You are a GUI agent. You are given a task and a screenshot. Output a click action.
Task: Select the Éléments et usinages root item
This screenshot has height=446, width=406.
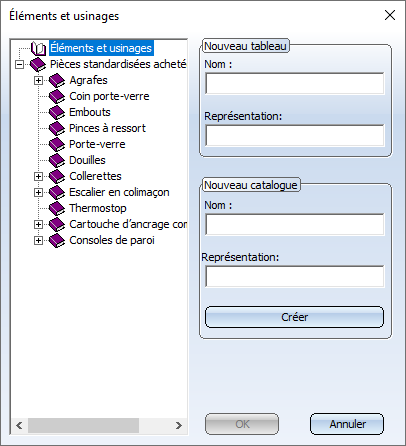pyautogui.click(x=101, y=48)
